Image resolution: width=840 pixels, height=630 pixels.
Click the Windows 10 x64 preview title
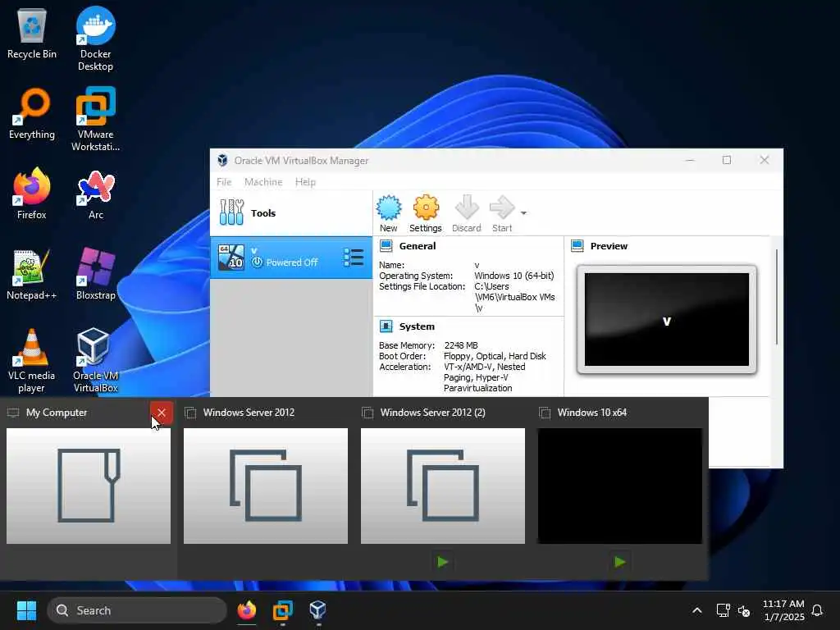pos(592,413)
